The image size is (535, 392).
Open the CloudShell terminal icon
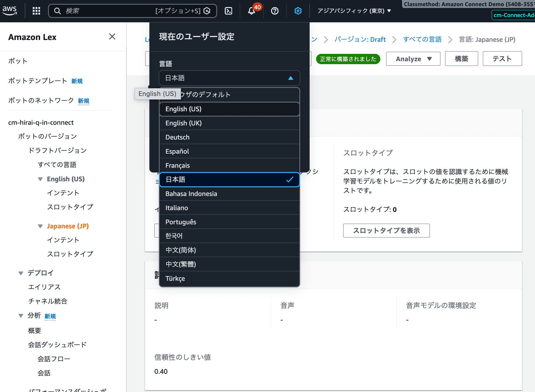228,11
